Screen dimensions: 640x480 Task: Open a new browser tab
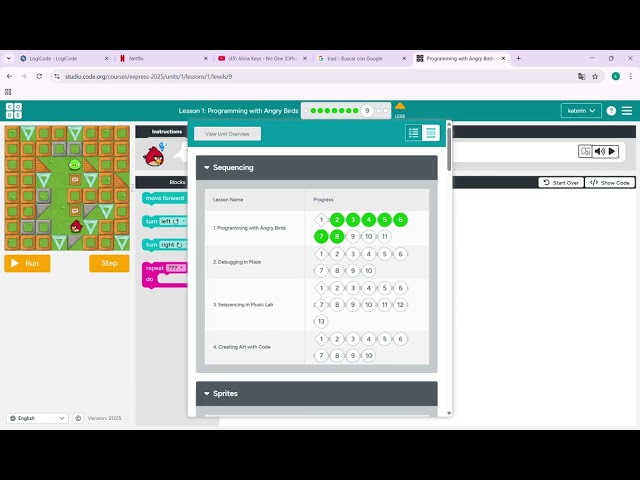coord(518,58)
